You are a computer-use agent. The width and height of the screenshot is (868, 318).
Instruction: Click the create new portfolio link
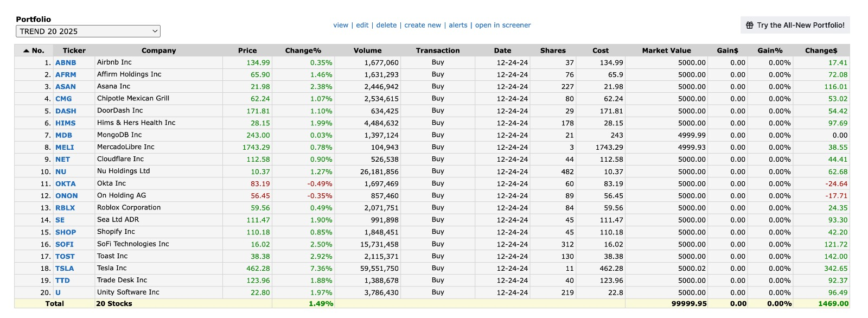coord(423,25)
